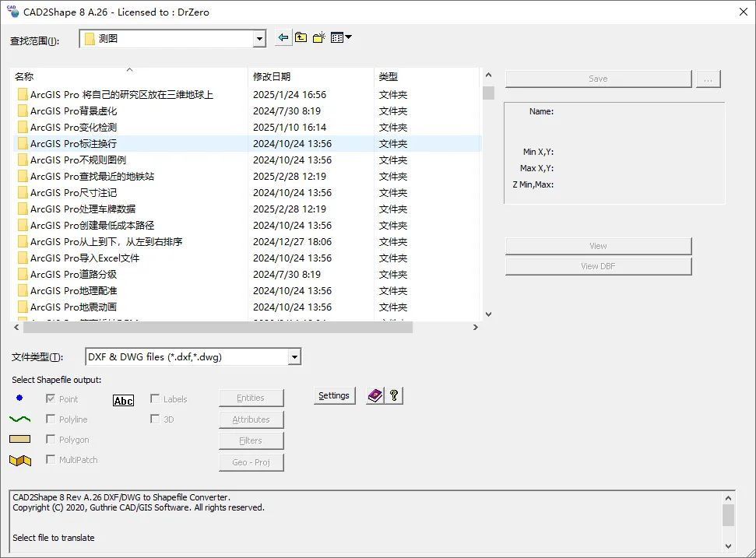
Task: Click the green polyline symbol icon
Action: tap(19, 419)
